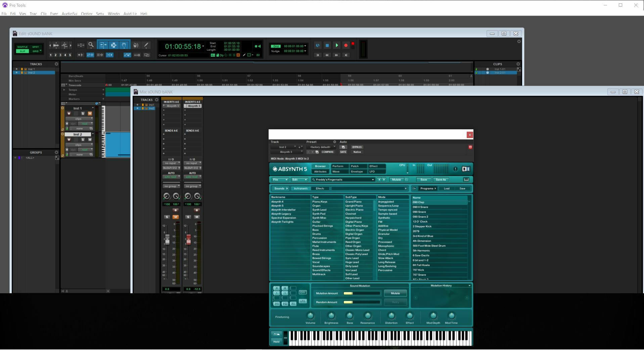Click the Programs Load button
The image size is (644, 350).
tap(447, 188)
